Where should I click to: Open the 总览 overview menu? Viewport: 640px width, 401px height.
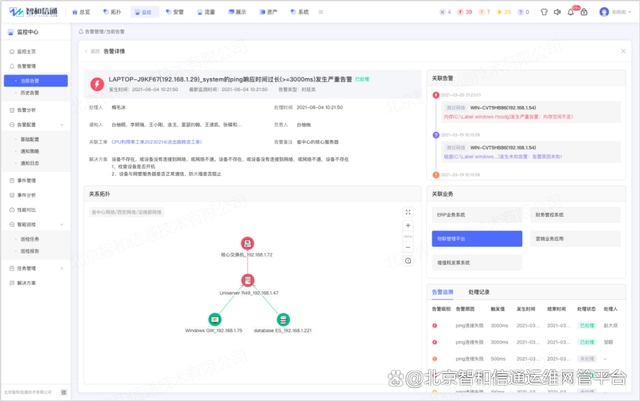click(81, 12)
